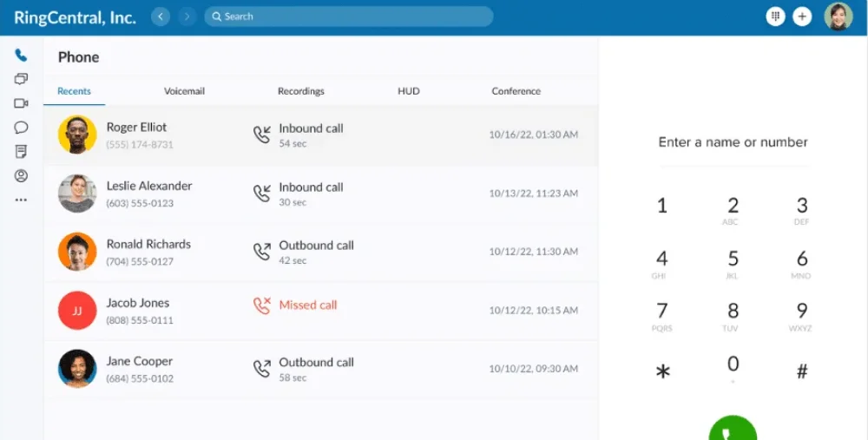Click the red Missed call label
Viewport: 868px width, 440px height.
coord(308,305)
